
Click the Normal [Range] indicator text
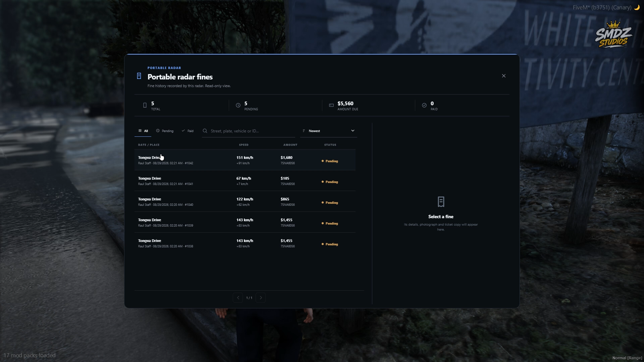tap(627, 358)
